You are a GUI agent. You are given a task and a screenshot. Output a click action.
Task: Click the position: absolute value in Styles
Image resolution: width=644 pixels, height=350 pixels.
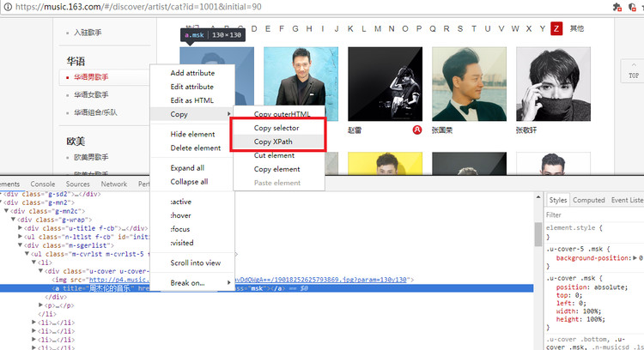pos(611,287)
